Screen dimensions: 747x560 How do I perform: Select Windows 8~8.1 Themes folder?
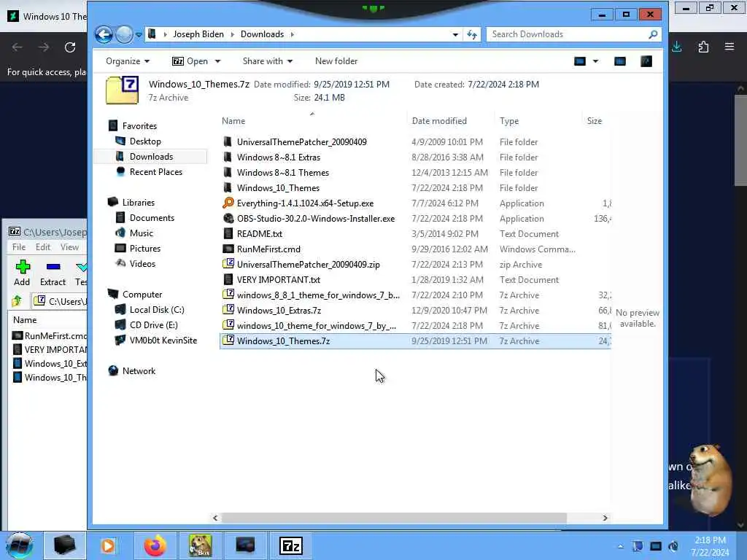(x=282, y=172)
